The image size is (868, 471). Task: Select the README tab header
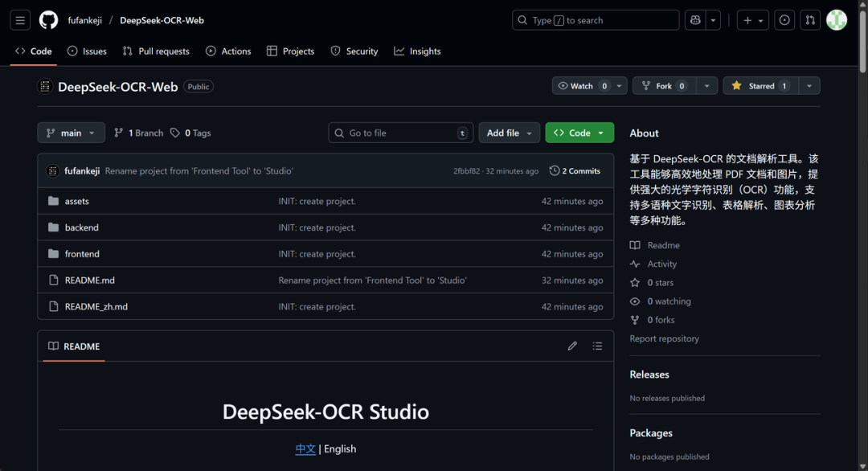tap(74, 346)
